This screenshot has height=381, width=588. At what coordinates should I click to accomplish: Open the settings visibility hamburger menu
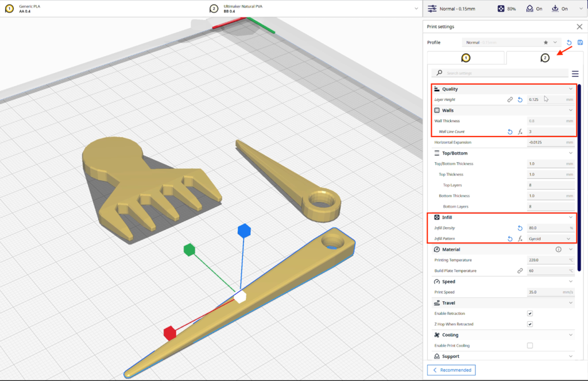click(575, 73)
